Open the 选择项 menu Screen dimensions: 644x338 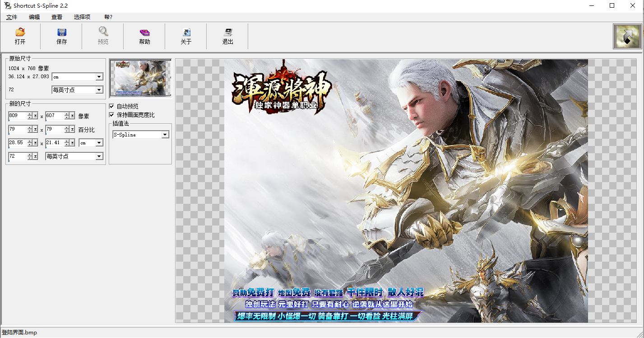pyautogui.click(x=82, y=17)
